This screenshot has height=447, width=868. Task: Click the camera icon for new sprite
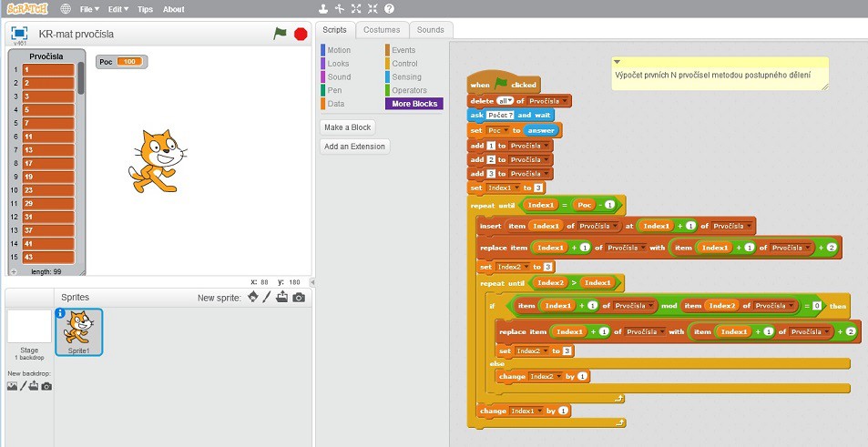tap(299, 298)
